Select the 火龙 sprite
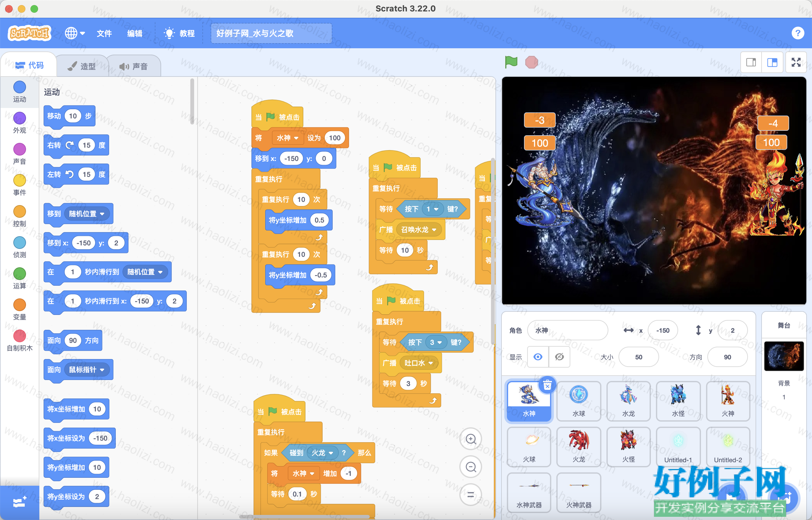 [x=579, y=447]
